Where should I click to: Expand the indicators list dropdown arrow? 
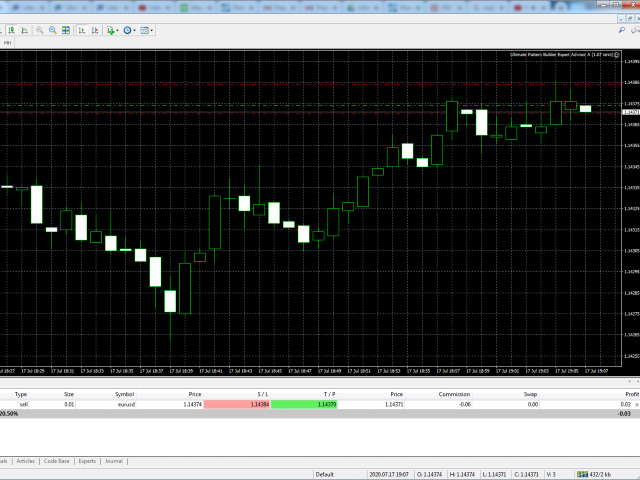point(118,31)
